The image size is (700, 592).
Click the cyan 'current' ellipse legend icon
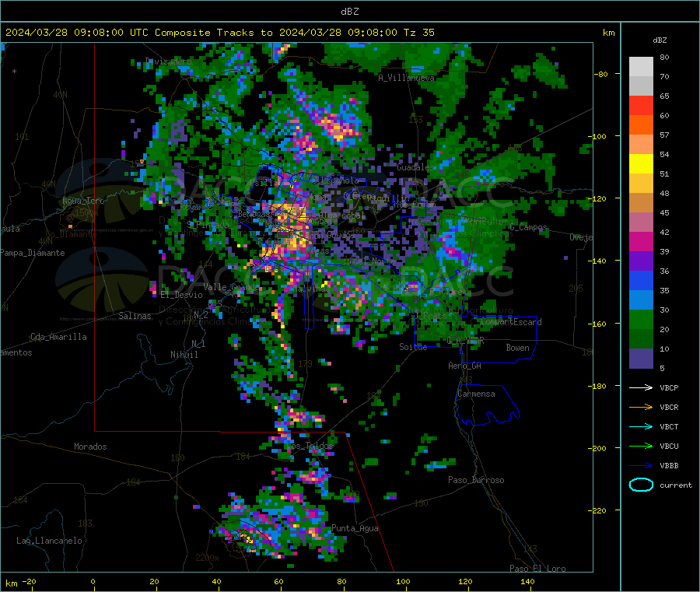(x=641, y=485)
